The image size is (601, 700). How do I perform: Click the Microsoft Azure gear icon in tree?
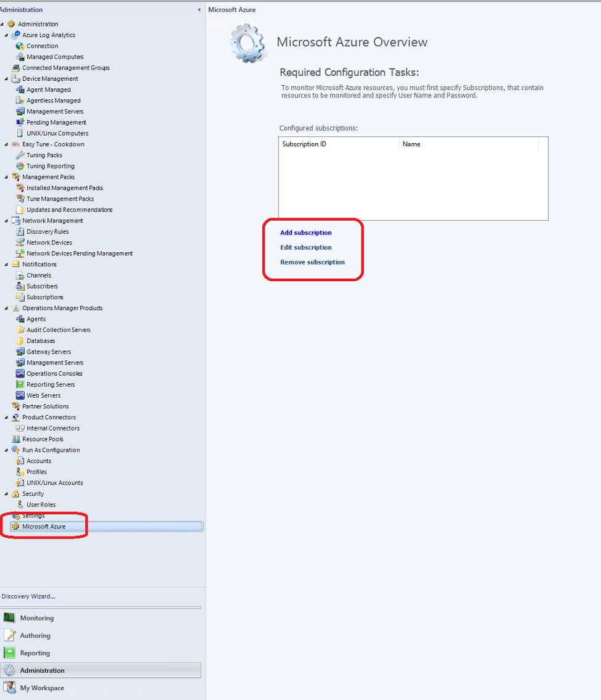tap(15, 526)
